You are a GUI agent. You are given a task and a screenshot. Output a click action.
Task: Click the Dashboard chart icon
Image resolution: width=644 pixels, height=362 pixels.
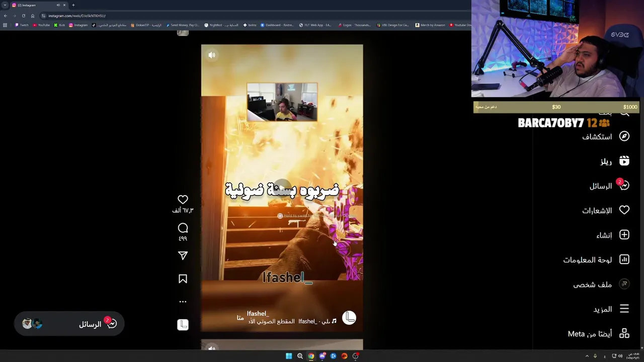coord(624,259)
